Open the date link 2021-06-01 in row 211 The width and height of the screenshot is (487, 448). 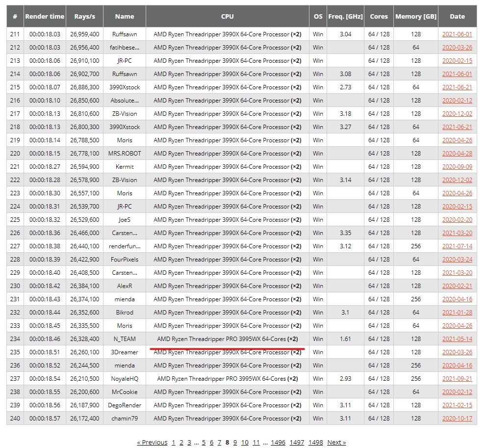pyautogui.click(x=457, y=34)
